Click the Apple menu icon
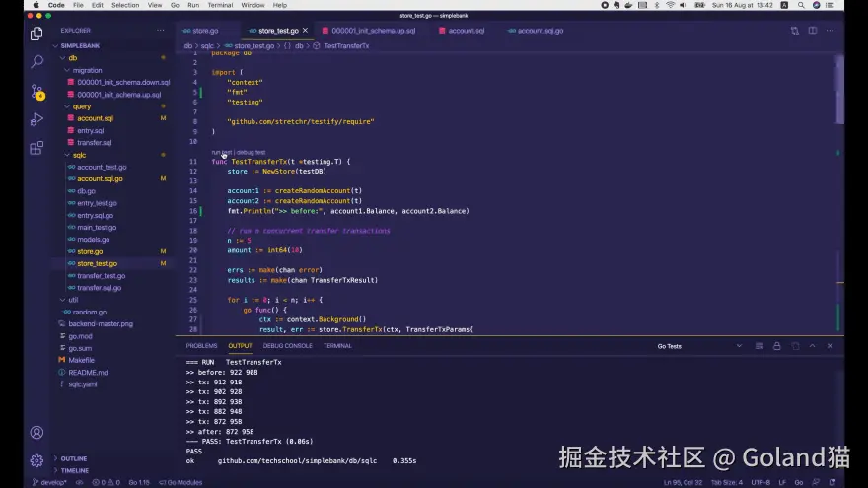The width and height of the screenshot is (868, 488). (x=36, y=5)
